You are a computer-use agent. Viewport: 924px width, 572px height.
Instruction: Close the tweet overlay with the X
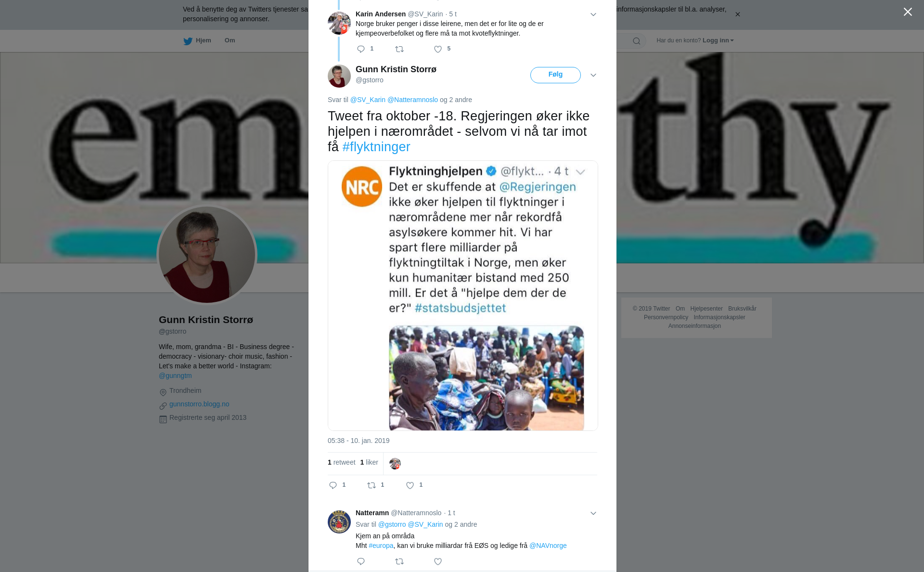(x=908, y=12)
